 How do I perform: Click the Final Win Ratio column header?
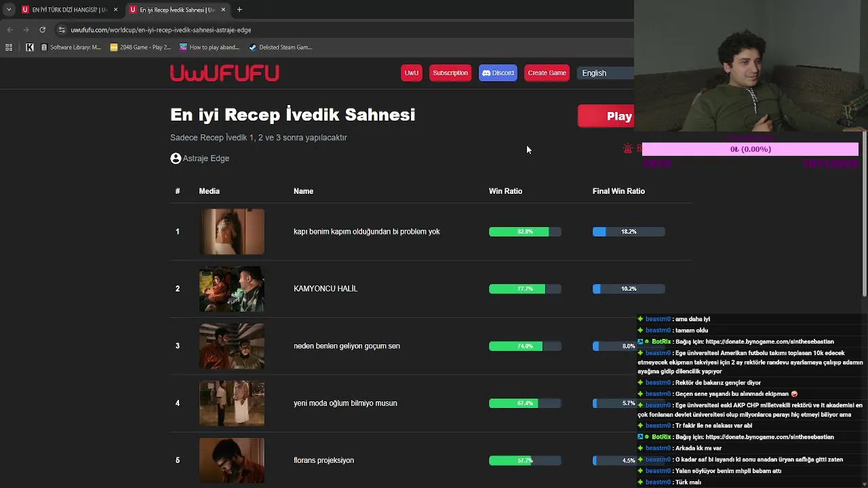point(618,191)
